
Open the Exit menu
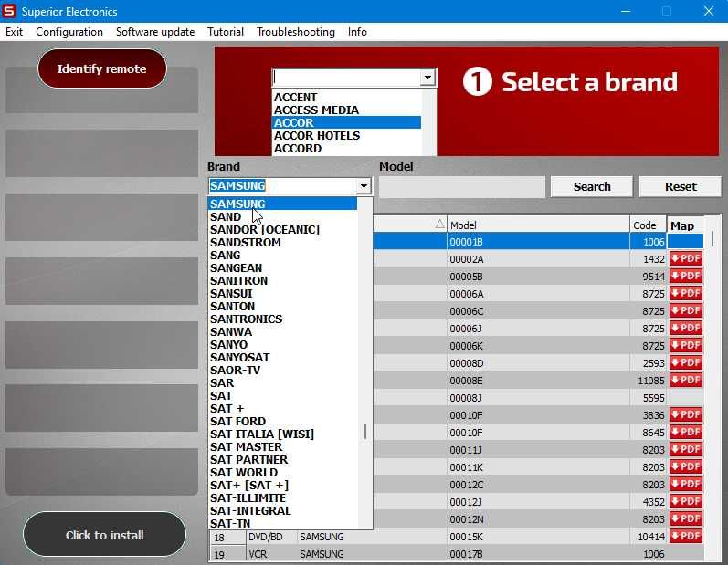click(14, 32)
